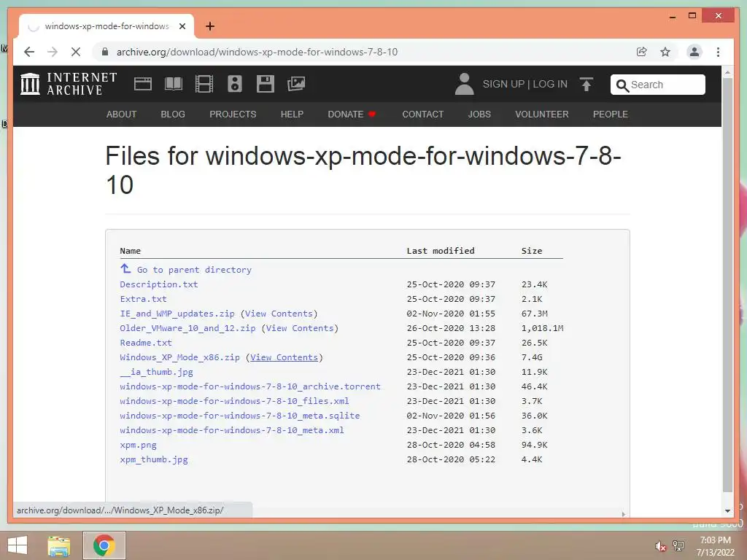Open xpm_thumb.jpg link

[x=154, y=459]
